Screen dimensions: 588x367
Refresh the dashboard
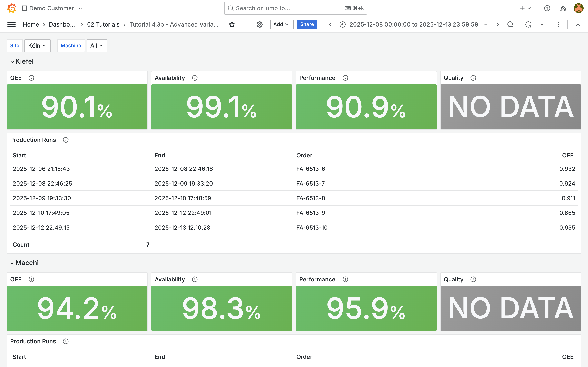pyautogui.click(x=528, y=24)
